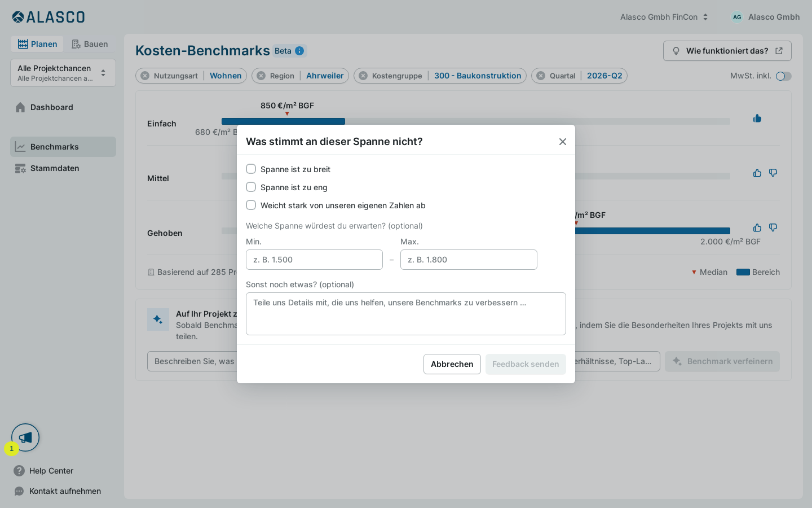This screenshot has width=812, height=508.
Task: Open Stammdaten in the sidebar
Action: click(x=63, y=168)
